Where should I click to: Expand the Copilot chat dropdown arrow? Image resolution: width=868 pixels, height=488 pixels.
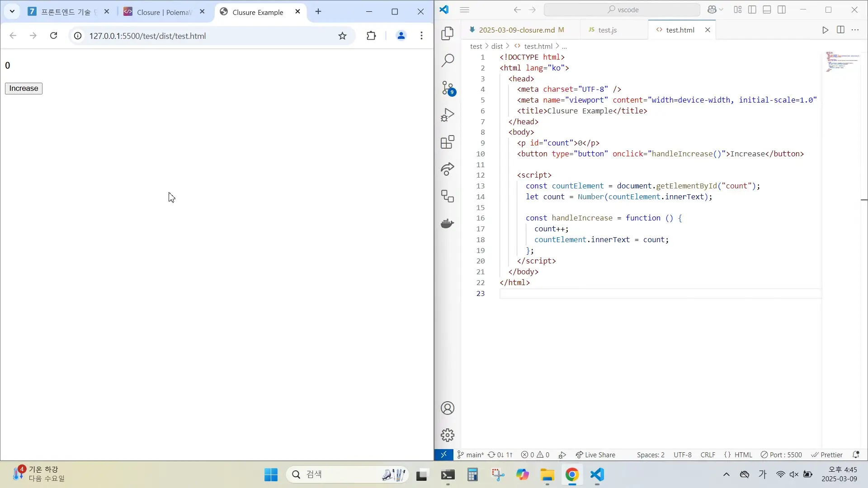coord(721,9)
